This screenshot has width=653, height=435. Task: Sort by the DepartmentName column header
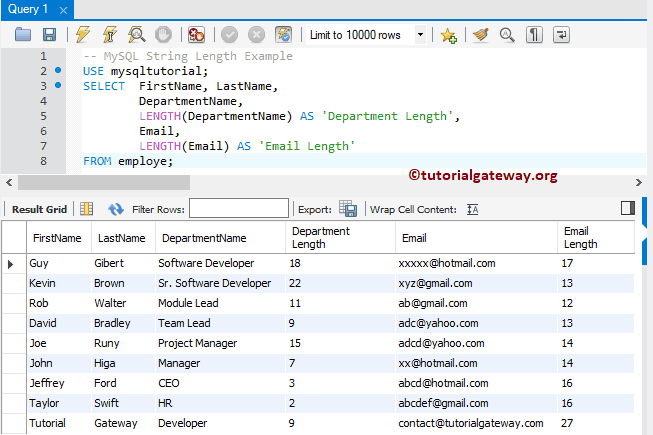(204, 238)
